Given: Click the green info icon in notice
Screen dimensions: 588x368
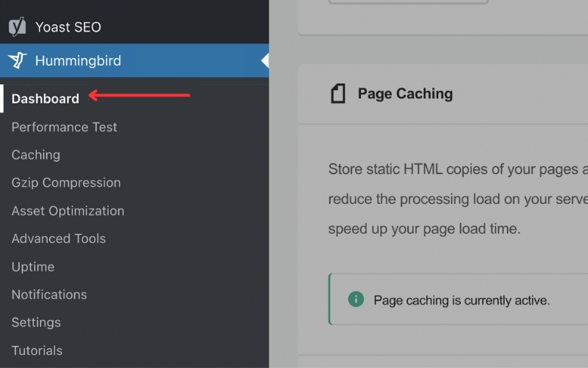Looking at the screenshot, I should (356, 300).
